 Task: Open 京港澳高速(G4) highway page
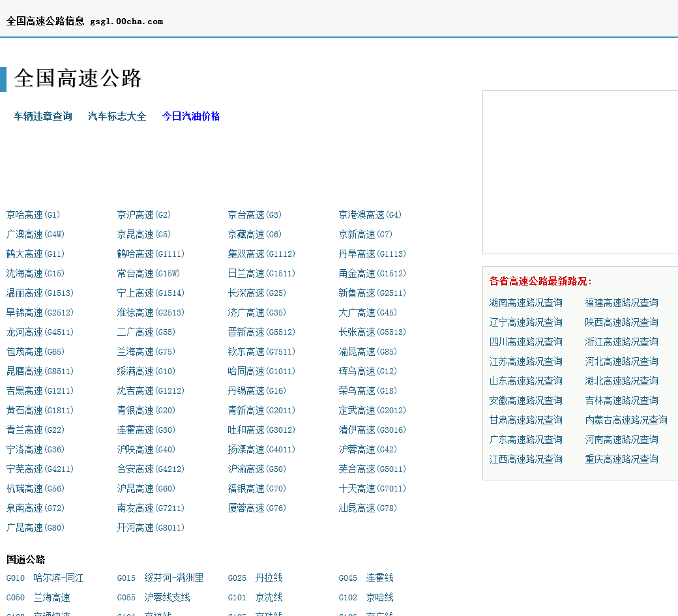pyautogui.click(x=370, y=215)
